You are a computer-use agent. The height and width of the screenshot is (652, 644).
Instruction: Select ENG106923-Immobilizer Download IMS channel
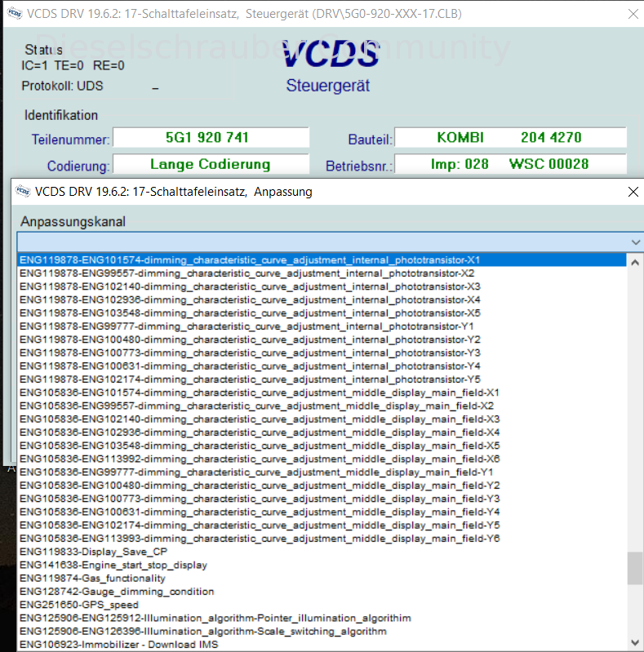(x=322, y=645)
